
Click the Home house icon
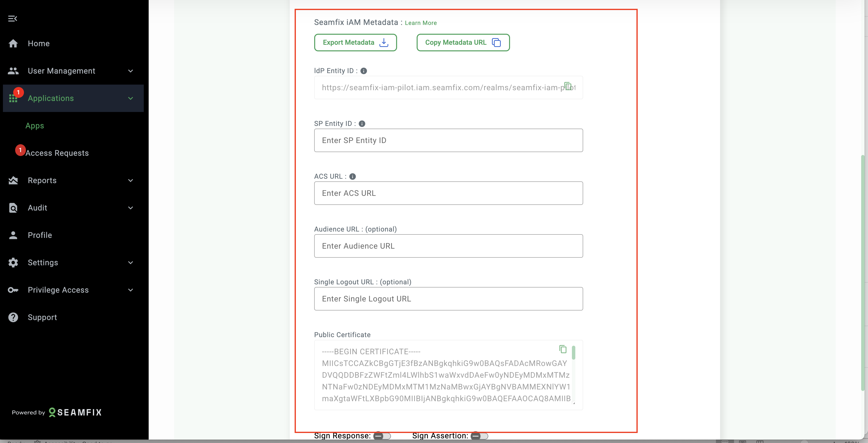(x=13, y=44)
